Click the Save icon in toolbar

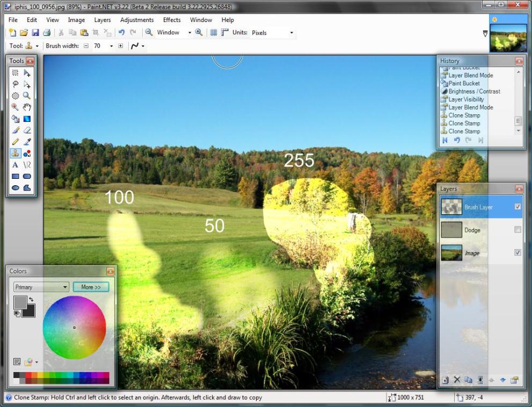[x=35, y=33]
